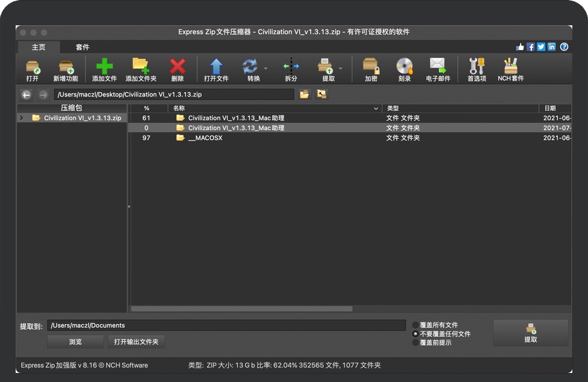Enable 覆盖前提示 prompt option
This screenshot has width=588, height=382.
(416, 342)
